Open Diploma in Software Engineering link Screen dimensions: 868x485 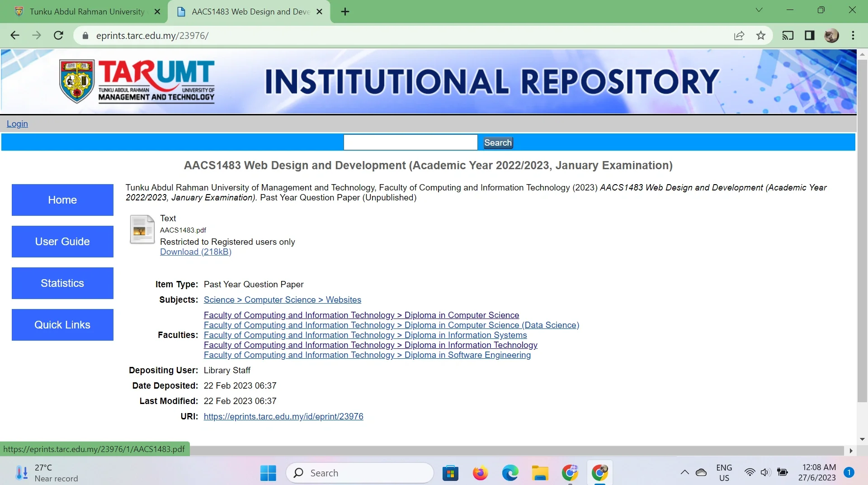tap(367, 355)
